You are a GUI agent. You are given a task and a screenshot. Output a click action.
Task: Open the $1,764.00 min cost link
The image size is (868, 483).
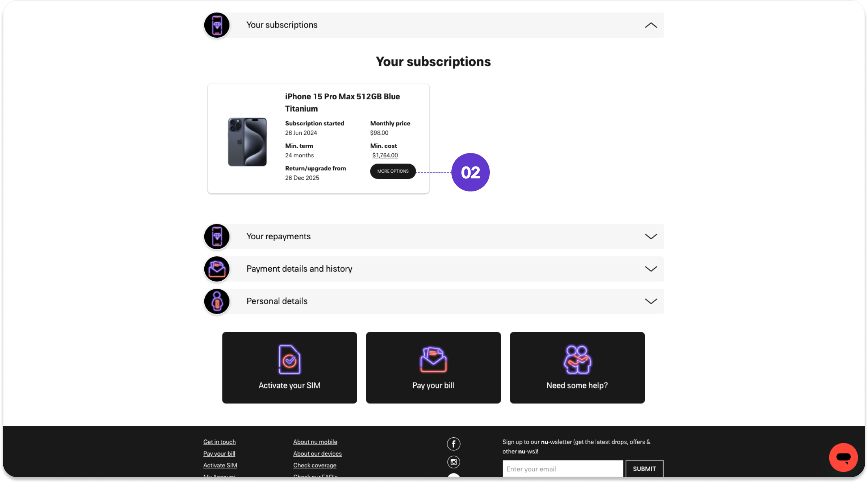click(385, 155)
